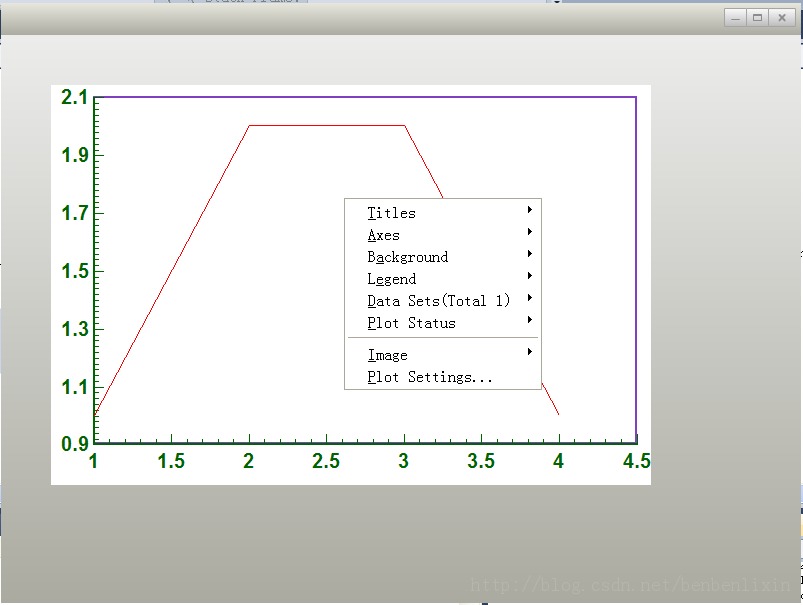
Task: Click the x-axis label 4.5
Action: 637,461
